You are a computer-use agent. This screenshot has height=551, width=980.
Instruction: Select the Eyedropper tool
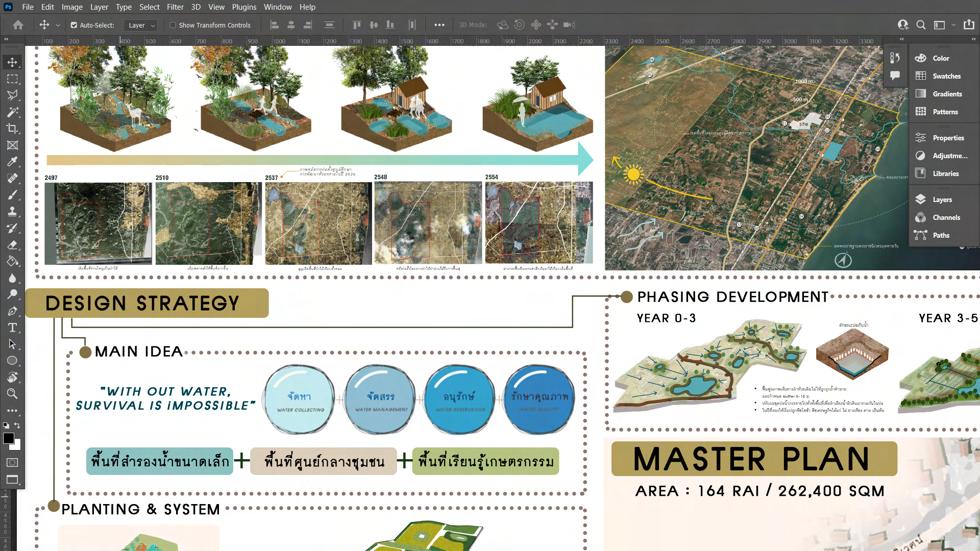[12, 162]
